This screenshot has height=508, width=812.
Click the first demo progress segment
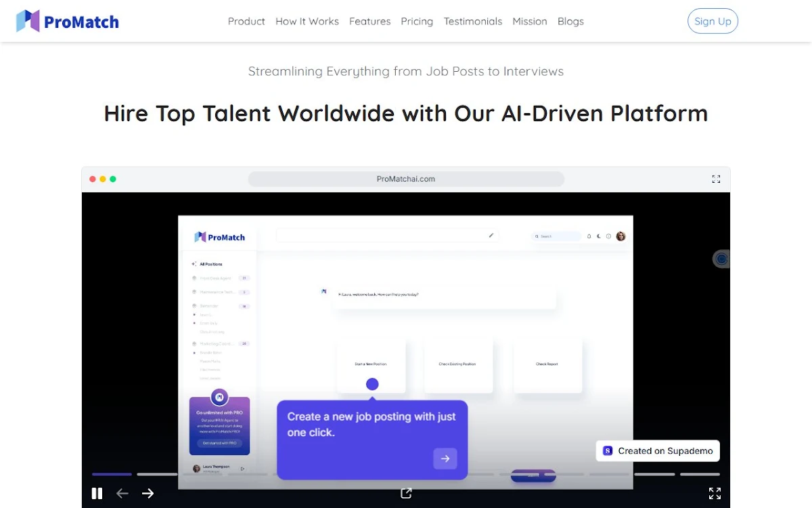coord(112,474)
